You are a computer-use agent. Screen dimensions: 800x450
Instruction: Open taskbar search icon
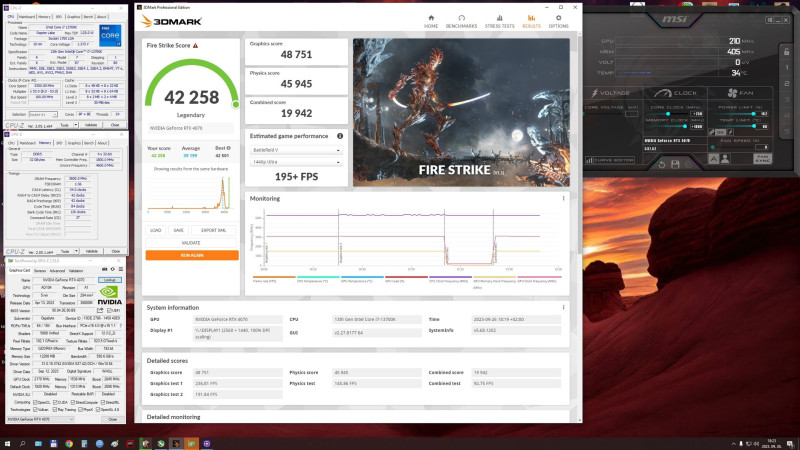tap(22, 443)
